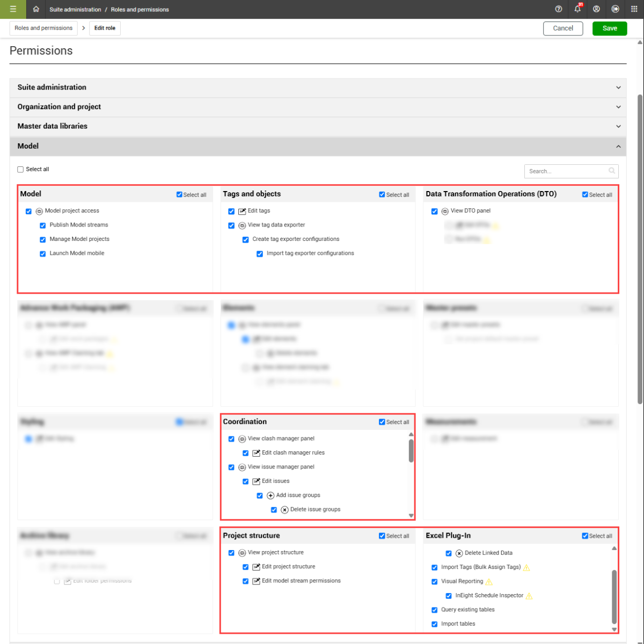Image resolution: width=644 pixels, height=644 pixels.
Task: Click edit icon beside Edit issues
Action: [256, 481]
